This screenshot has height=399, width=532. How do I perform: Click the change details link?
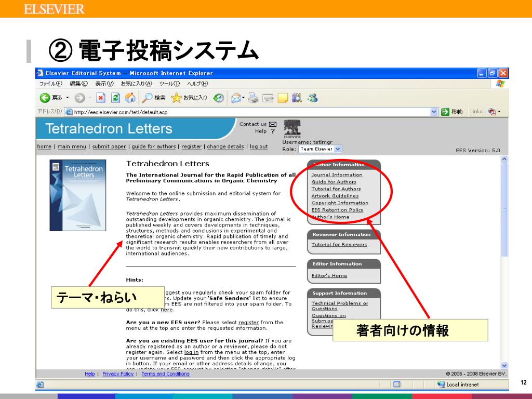[225, 147]
